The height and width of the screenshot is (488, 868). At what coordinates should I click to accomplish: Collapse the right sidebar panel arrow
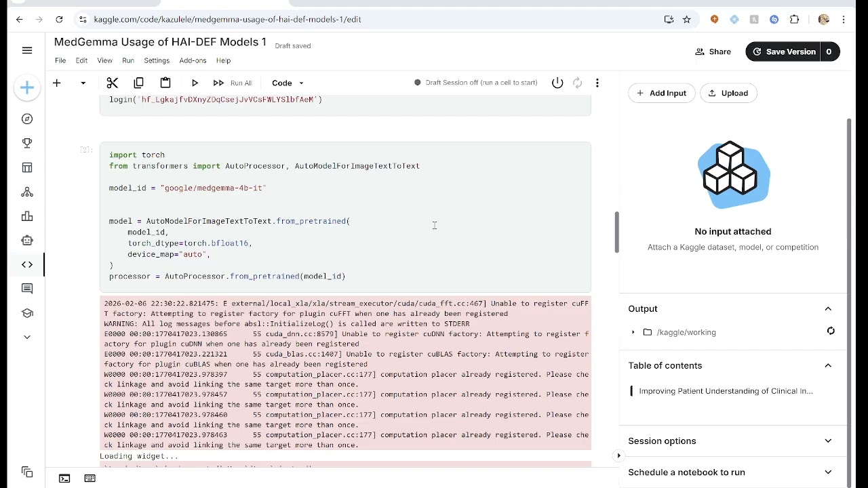click(618, 456)
